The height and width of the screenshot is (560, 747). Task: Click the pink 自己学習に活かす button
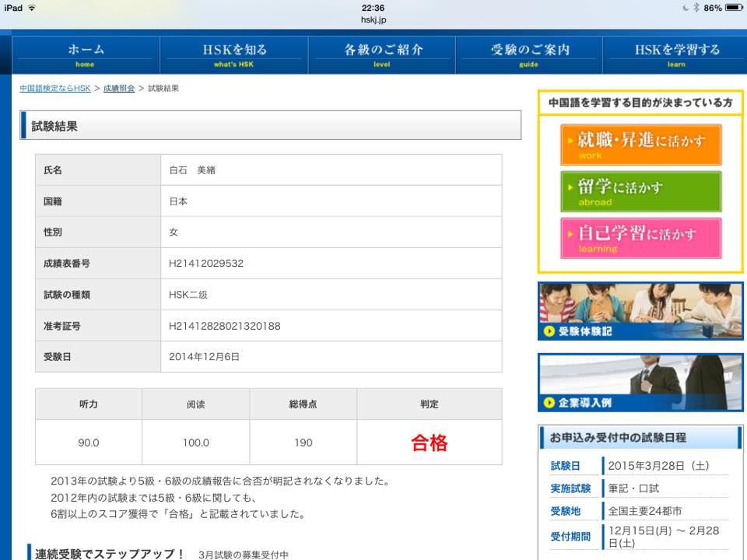click(640, 238)
